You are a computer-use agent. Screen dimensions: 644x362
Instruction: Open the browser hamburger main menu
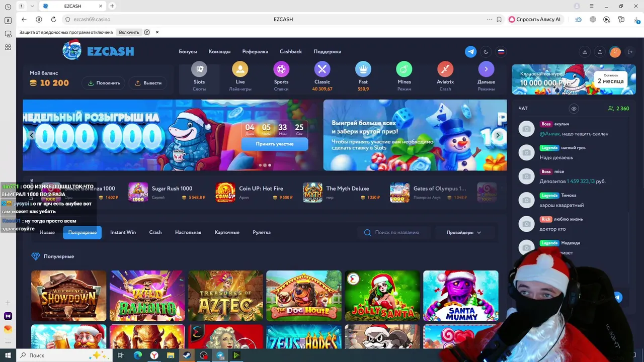(592, 6)
